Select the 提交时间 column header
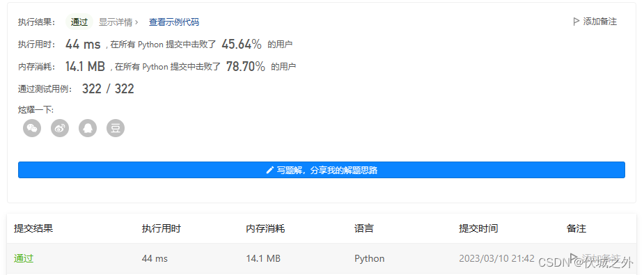Screen dimensions: 644x275 [x=478, y=228]
